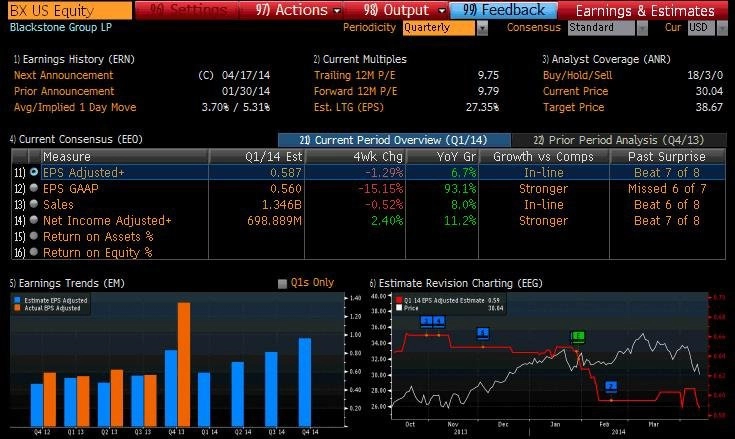Select the EPS GAAP radio button

click(34, 188)
